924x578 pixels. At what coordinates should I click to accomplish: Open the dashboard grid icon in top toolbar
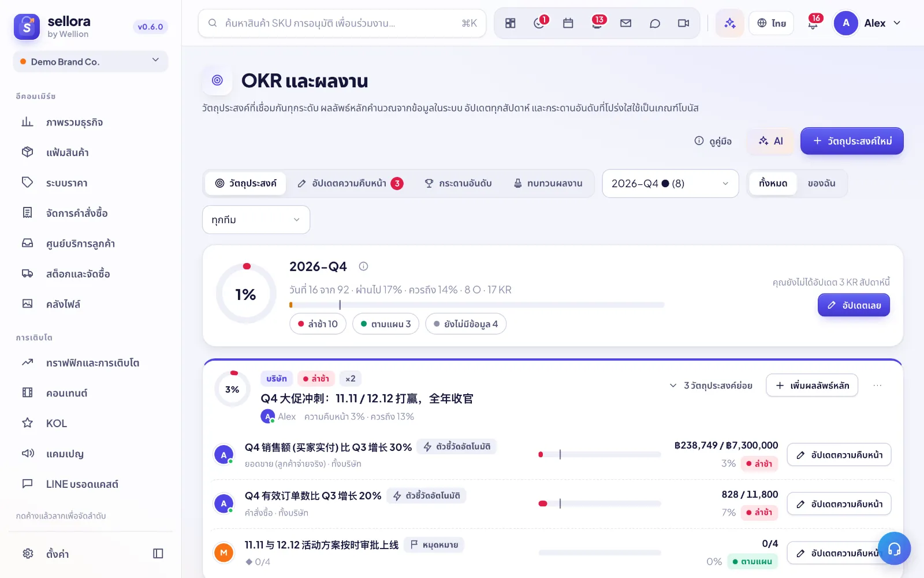(x=510, y=23)
